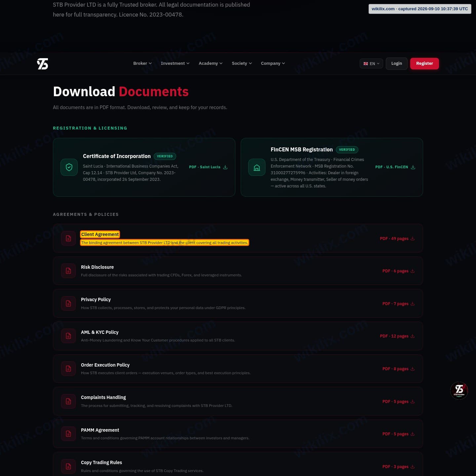Click the document icon beside Copy Trading Rules
476x476 pixels.
tap(68, 466)
